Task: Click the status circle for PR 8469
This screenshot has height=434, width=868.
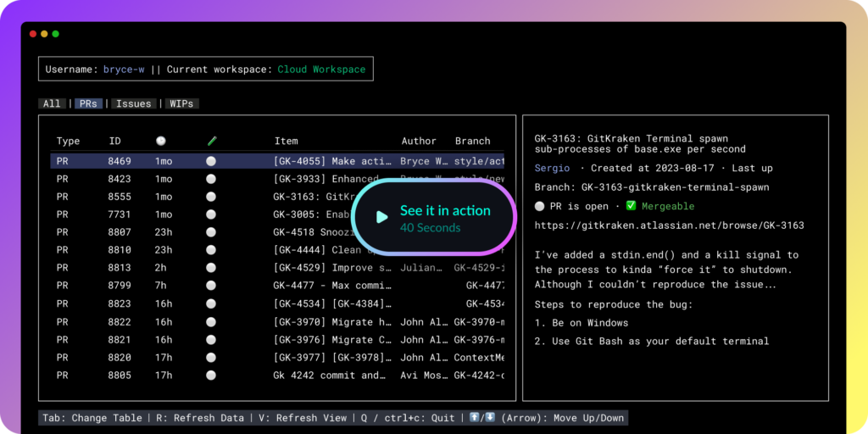Action: [211, 161]
